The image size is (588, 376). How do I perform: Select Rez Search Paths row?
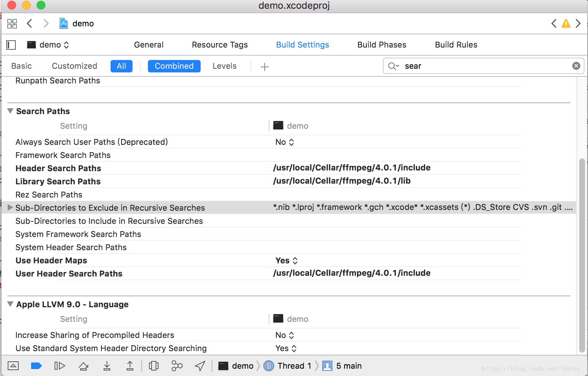(x=49, y=195)
